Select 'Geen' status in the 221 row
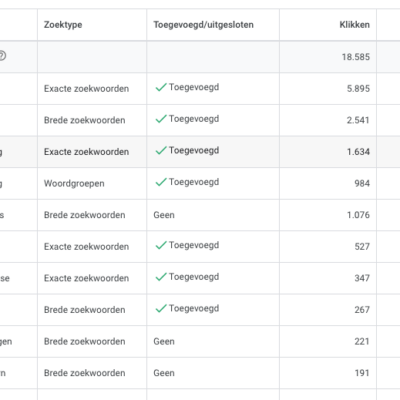 [164, 341]
